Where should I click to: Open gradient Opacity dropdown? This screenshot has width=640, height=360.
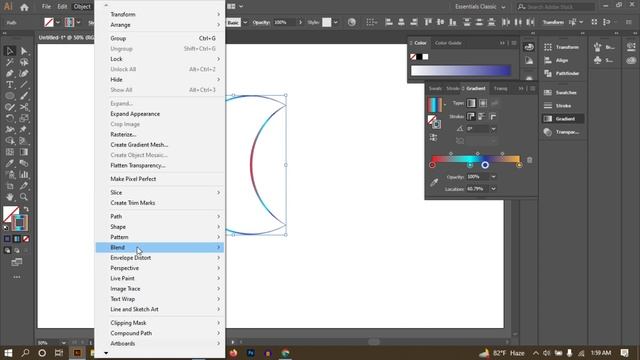tap(493, 177)
